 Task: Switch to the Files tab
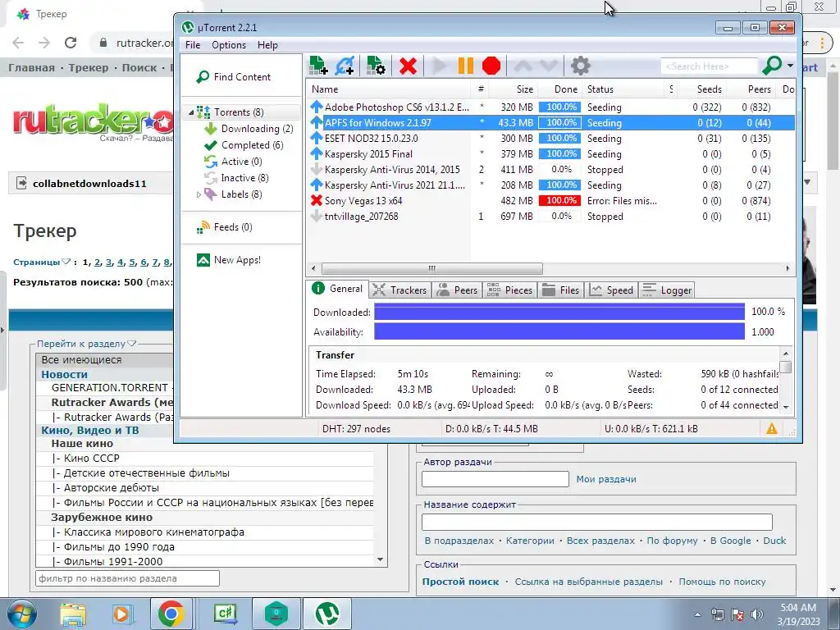coord(561,290)
